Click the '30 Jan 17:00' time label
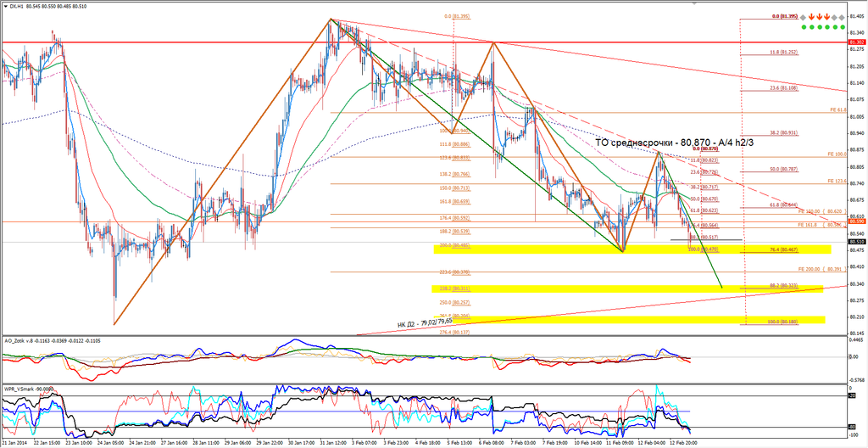The width and height of the screenshot is (868, 448). 301,443
